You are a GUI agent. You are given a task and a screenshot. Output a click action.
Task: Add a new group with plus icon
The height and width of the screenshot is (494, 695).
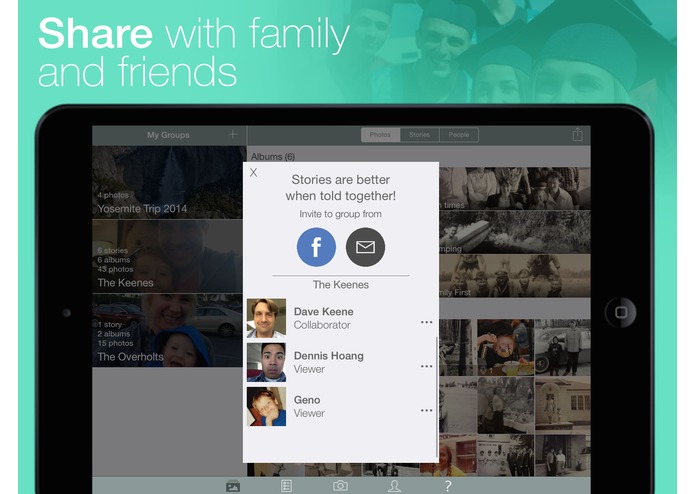tap(233, 134)
